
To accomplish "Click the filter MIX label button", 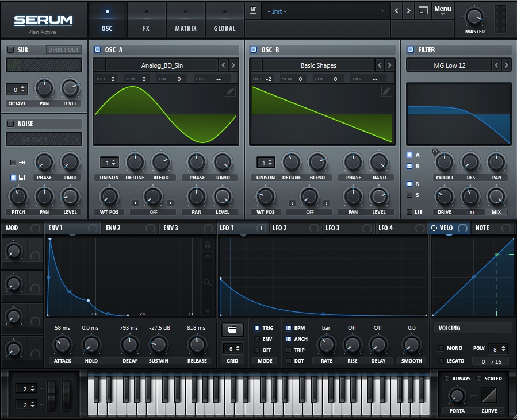I will pyautogui.click(x=496, y=212).
